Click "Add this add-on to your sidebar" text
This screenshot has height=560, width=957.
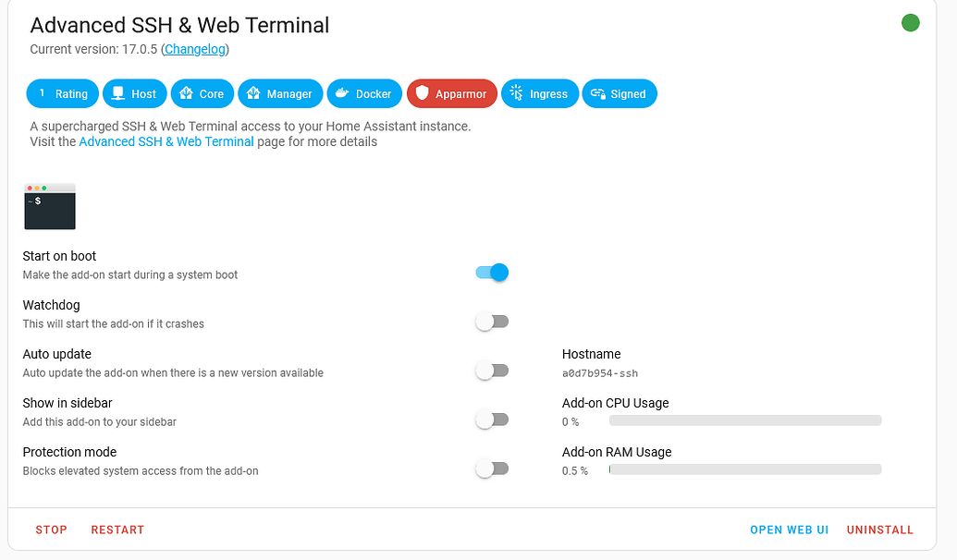coord(100,422)
